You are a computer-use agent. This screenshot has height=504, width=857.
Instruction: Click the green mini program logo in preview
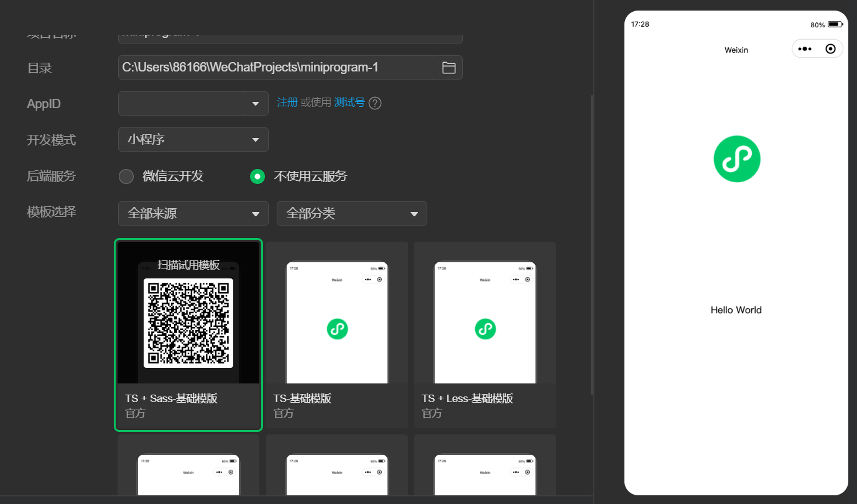(x=737, y=159)
